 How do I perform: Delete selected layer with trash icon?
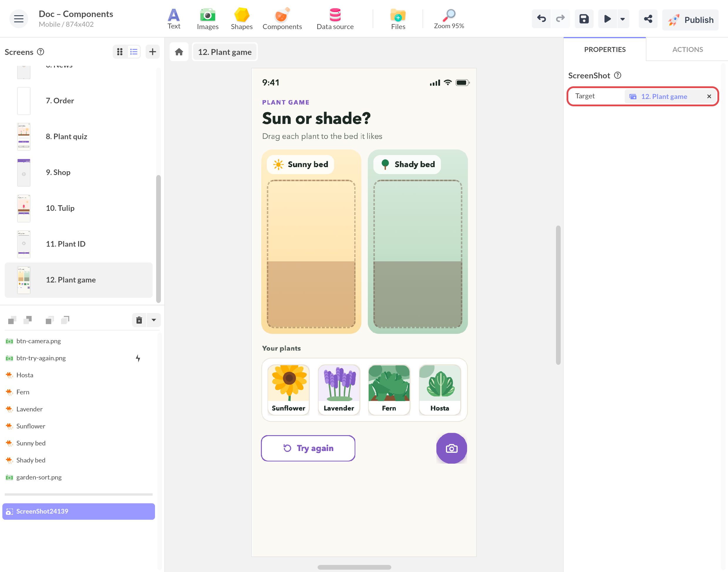(x=139, y=320)
